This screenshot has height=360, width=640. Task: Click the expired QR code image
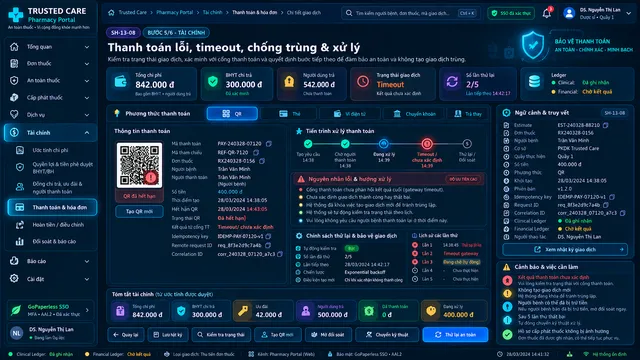coord(139,165)
